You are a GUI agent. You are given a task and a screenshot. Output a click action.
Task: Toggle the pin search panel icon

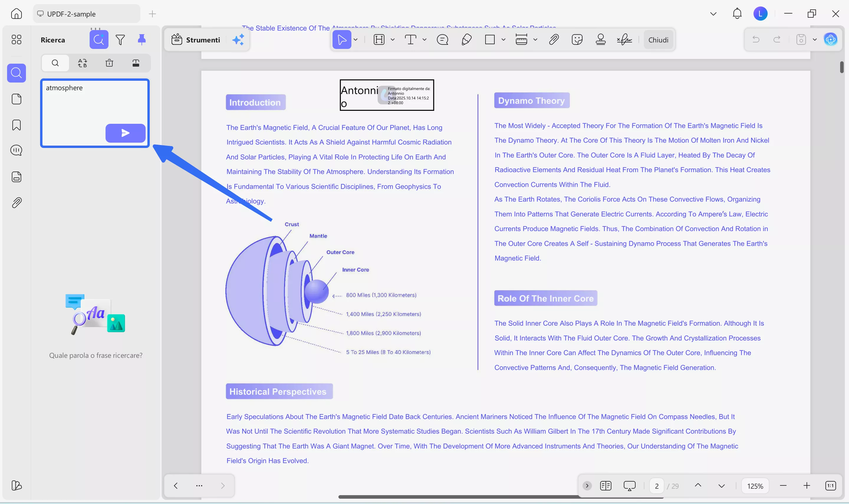(x=141, y=40)
